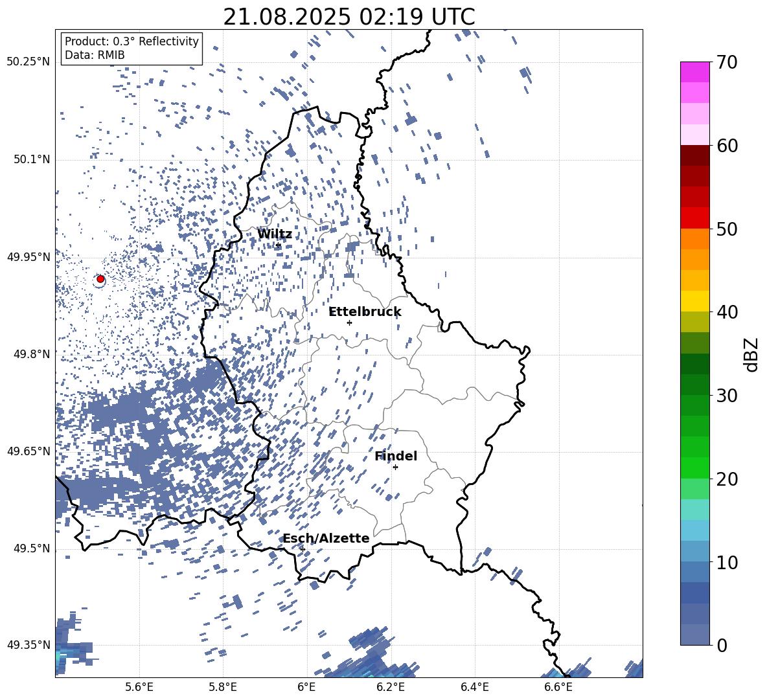Click the 6.6°E longitude label
The height and width of the screenshot is (700, 767).
coord(558,687)
